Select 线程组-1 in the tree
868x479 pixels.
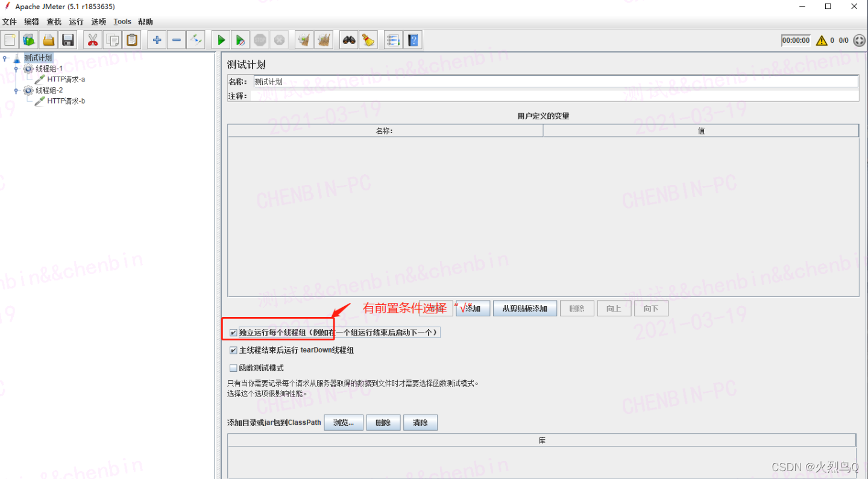(49, 69)
